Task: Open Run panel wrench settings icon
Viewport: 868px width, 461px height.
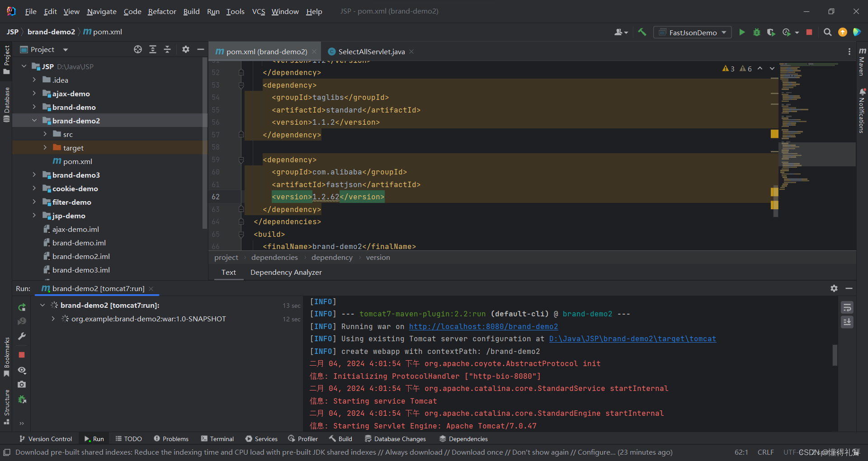Action: coord(22,336)
